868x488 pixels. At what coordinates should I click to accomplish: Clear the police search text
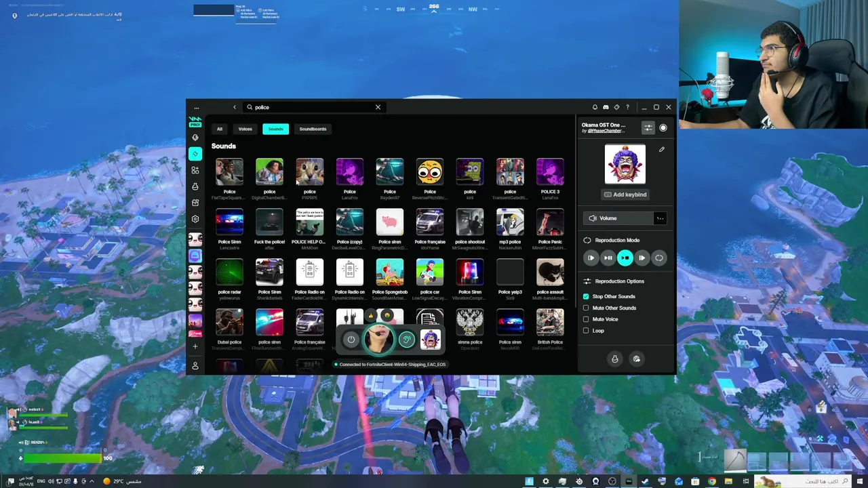point(378,107)
